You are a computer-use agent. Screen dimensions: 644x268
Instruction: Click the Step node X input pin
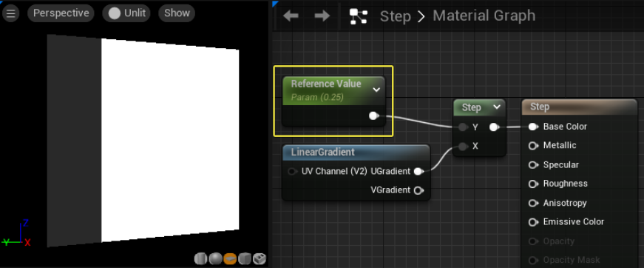[464, 147]
